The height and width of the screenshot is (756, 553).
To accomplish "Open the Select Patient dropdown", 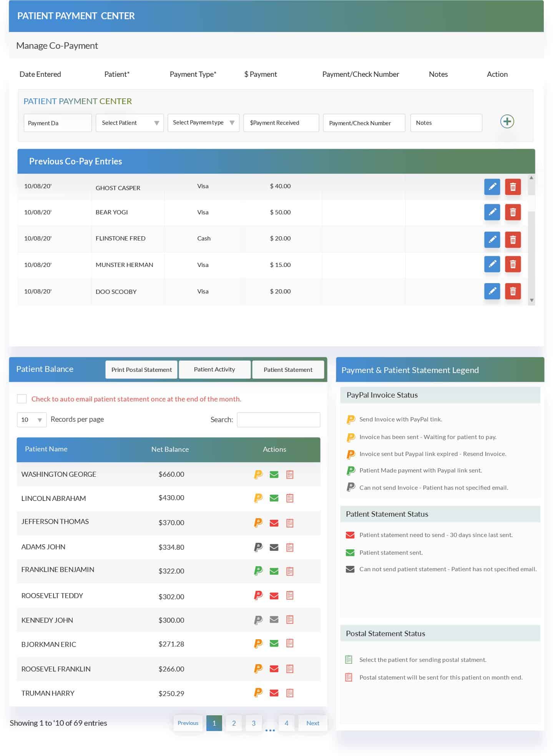I will click(130, 123).
